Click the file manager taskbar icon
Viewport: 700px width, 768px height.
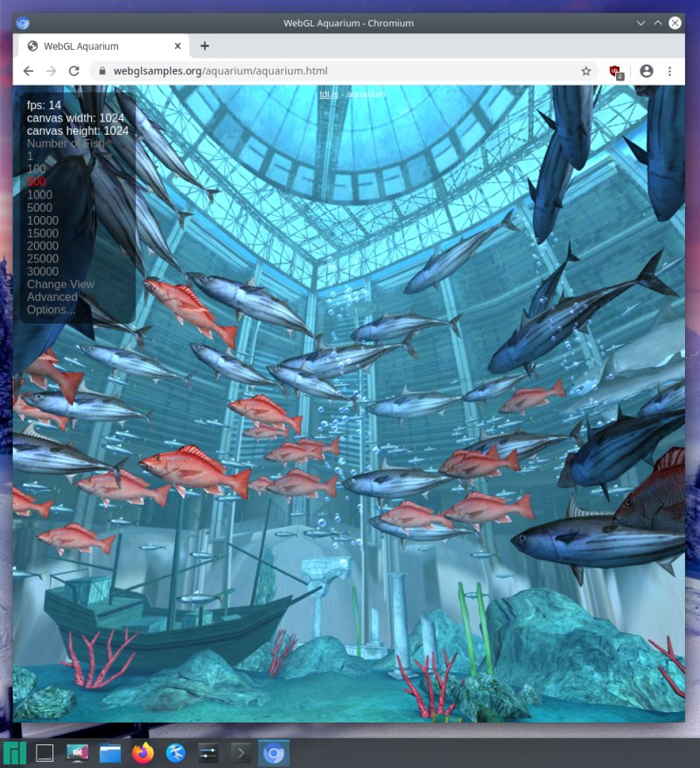109,751
